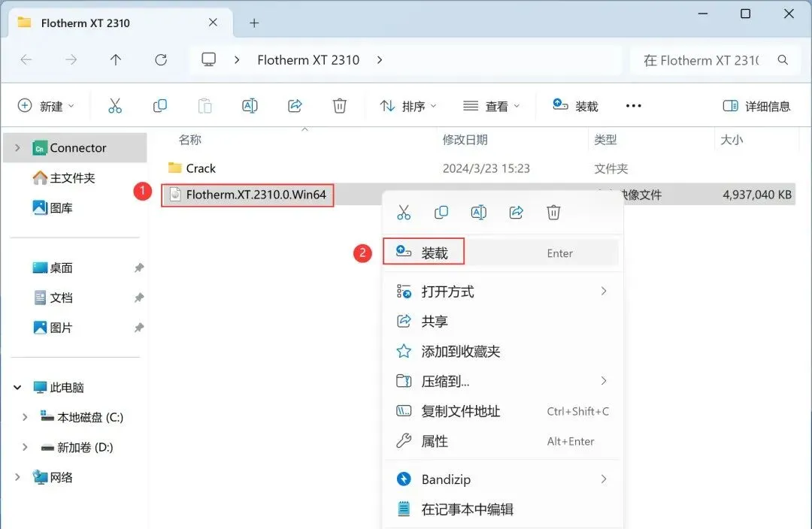This screenshot has height=529, width=812.
Task: Open the 查看 view dropdown
Action: [x=491, y=106]
